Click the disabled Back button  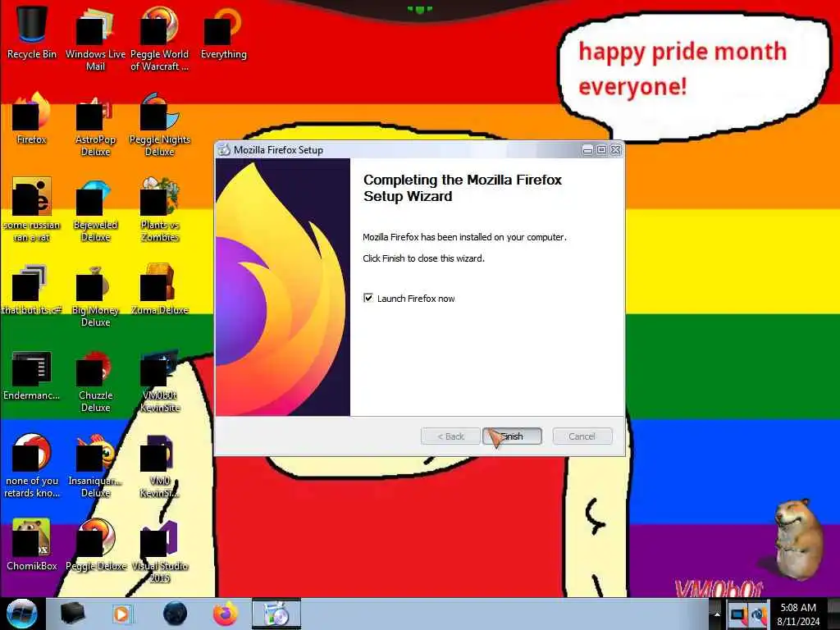coord(450,436)
